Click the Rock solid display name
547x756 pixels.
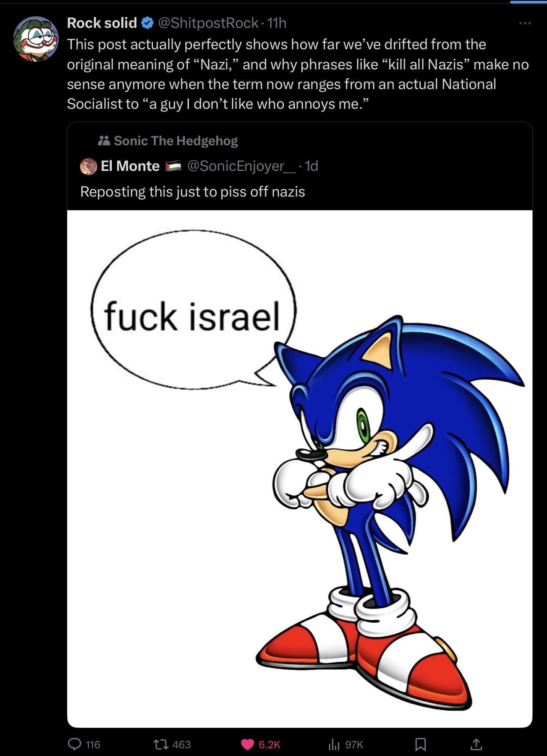pos(102,23)
